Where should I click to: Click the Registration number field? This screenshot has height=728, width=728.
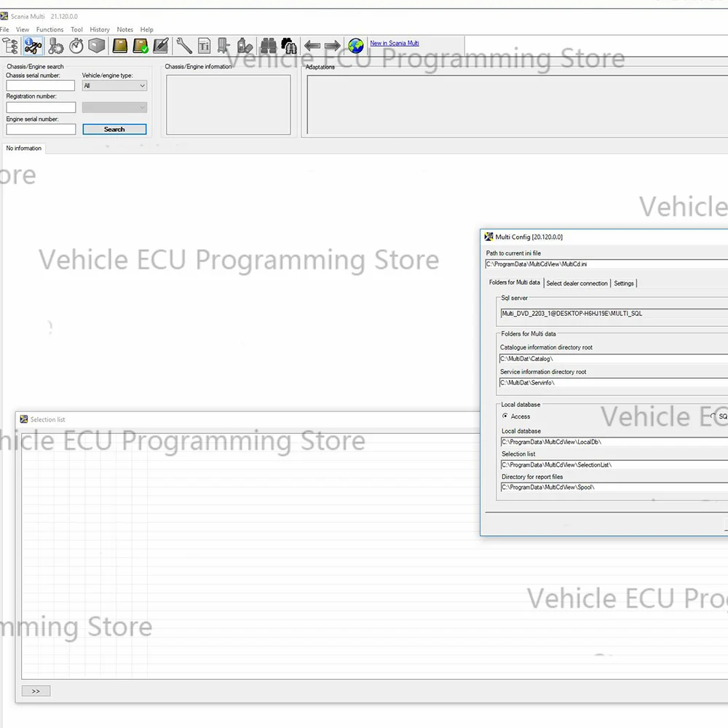pos(41,107)
